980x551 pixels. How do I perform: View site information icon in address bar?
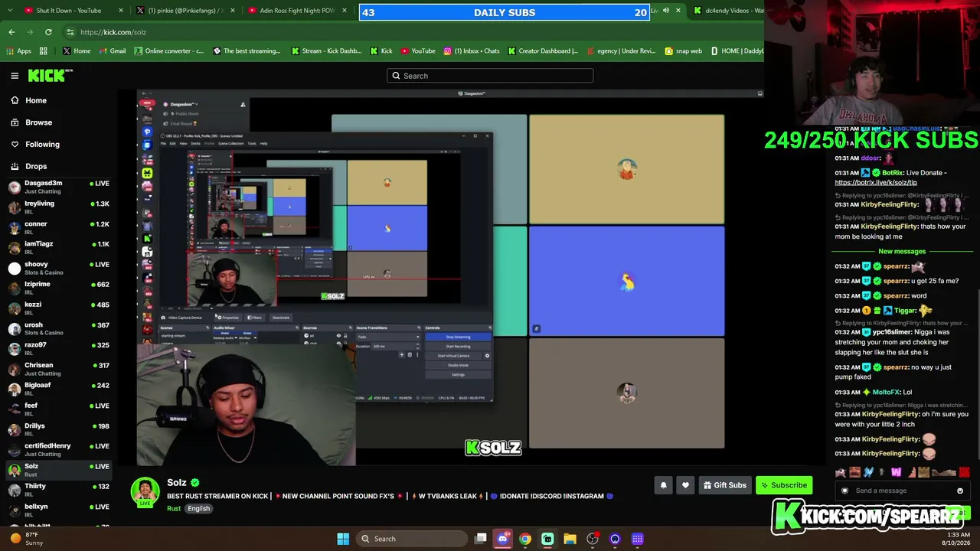[x=70, y=32]
